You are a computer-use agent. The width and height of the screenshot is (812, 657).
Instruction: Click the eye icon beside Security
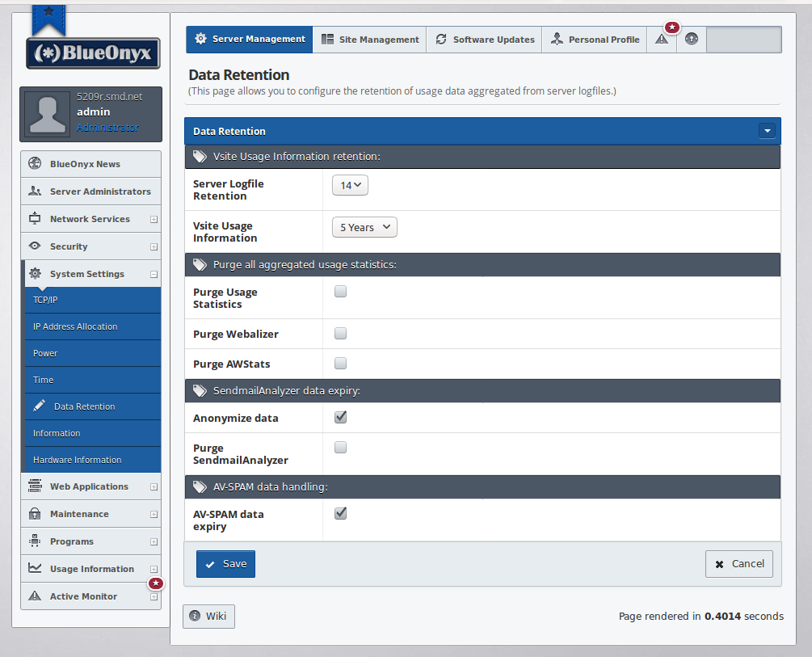point(35,246)
